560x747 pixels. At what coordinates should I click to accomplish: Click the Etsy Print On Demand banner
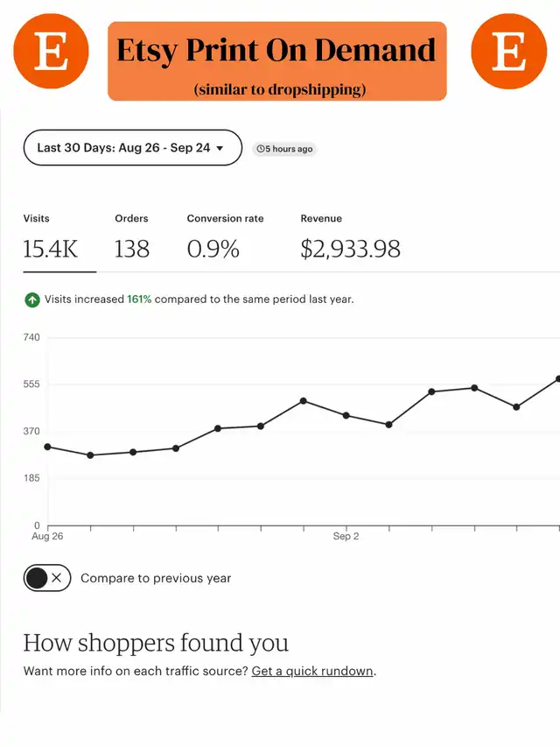pyautogui.click(x=276, y=60)
